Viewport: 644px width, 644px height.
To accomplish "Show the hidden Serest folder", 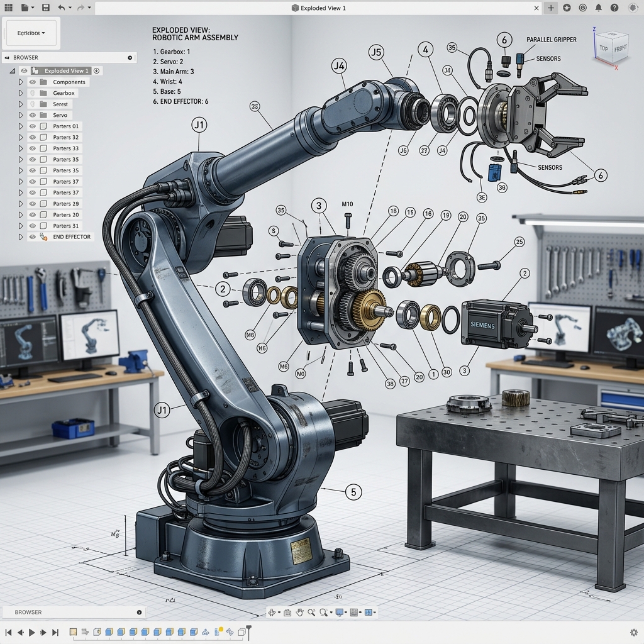I will click(x=33, y=104).
